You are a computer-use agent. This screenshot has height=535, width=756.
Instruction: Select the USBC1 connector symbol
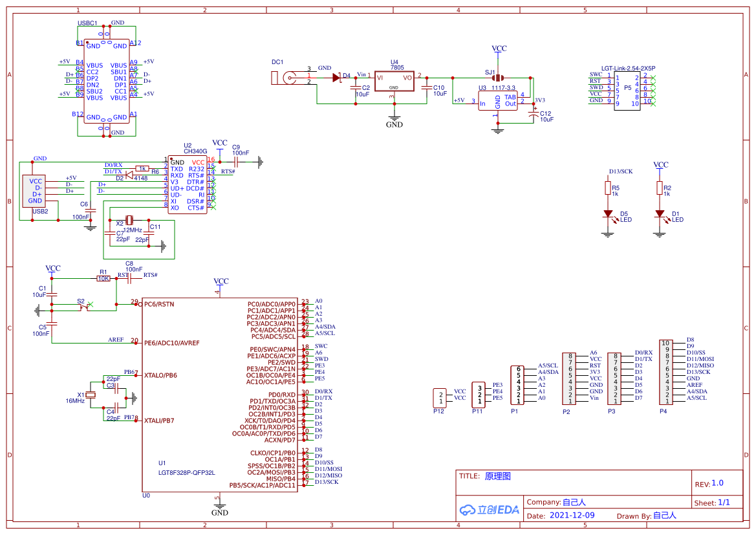click(x=107, y=81)
